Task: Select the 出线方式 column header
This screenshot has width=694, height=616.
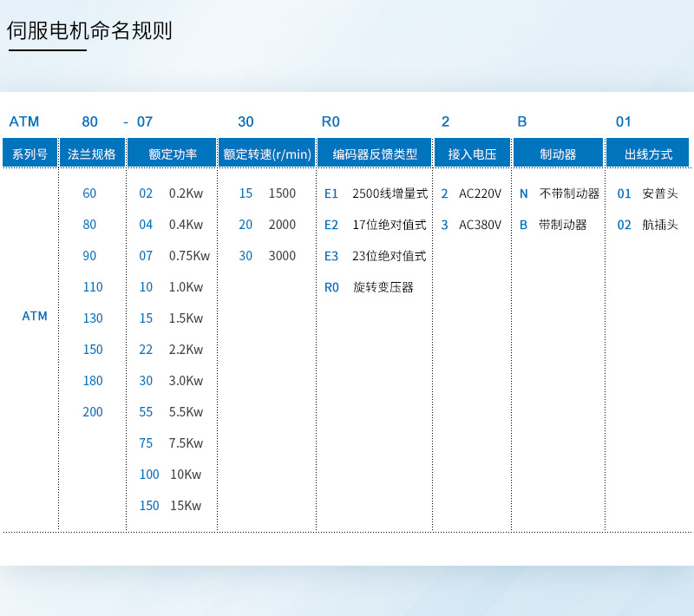Action: click(x=648, y=154)
